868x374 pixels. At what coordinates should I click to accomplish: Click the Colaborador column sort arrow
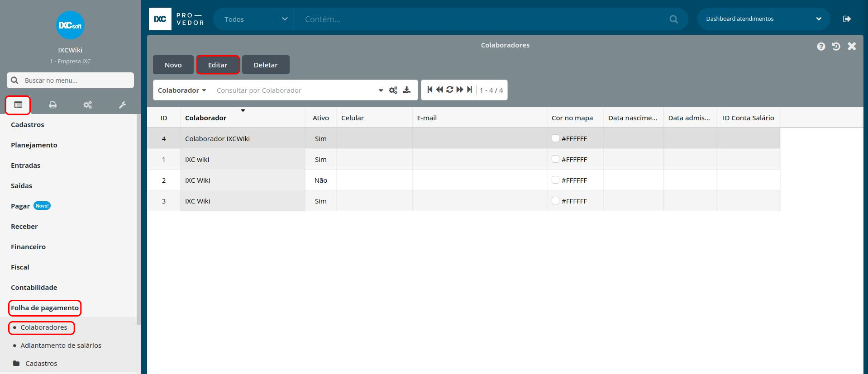click(x=243, y=110)
